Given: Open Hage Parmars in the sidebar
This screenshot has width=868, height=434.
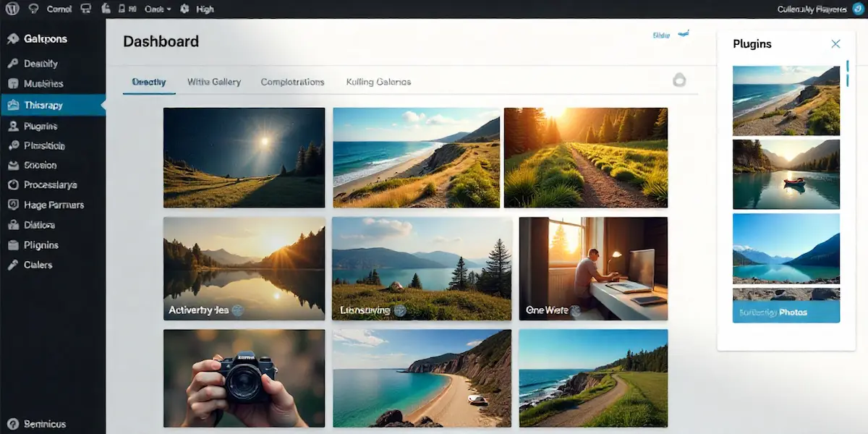Looking at the screenshot, I should pos(54,205).
